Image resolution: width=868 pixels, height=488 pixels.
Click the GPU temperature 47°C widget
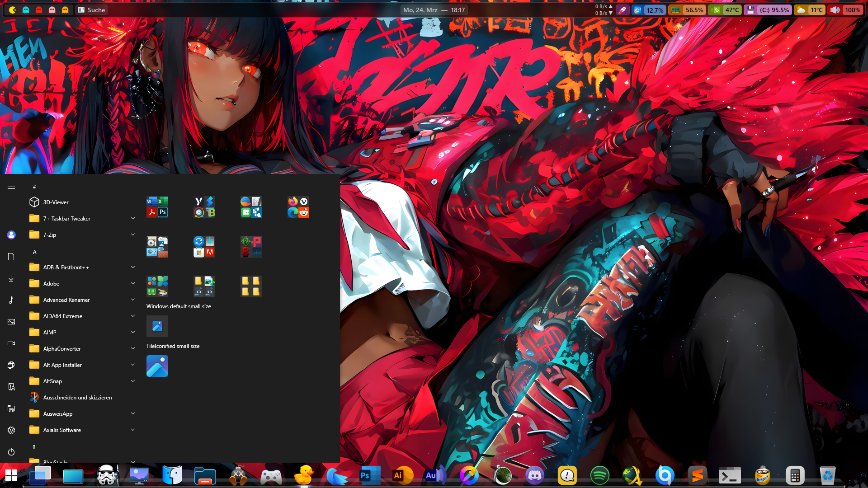click(x=725, y=10)
